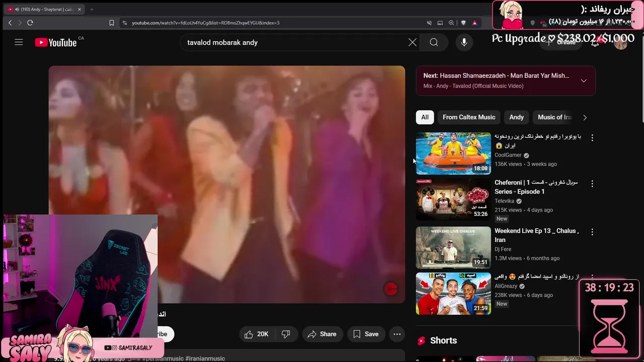Visit the Dj Fere channel
The image size is (644, 362).
[x=503, y=249]
